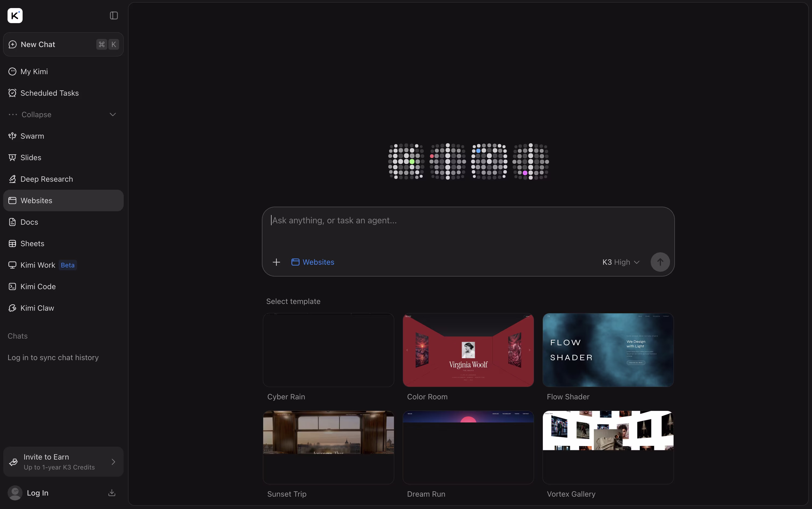Image resolution: width=812 pixels, height=509 pixels.
Task: Click the Scheduled Tasks clock icon
Action: [12, 93]
